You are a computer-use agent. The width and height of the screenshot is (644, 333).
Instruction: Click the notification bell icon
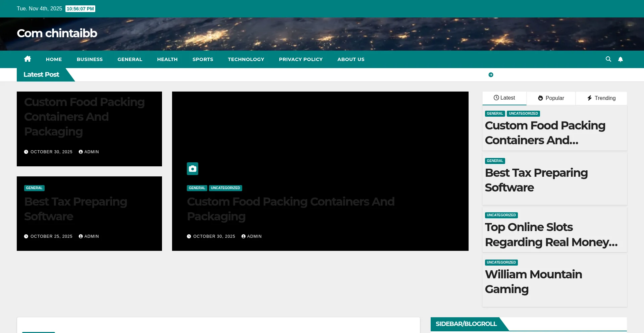(620, 59)
